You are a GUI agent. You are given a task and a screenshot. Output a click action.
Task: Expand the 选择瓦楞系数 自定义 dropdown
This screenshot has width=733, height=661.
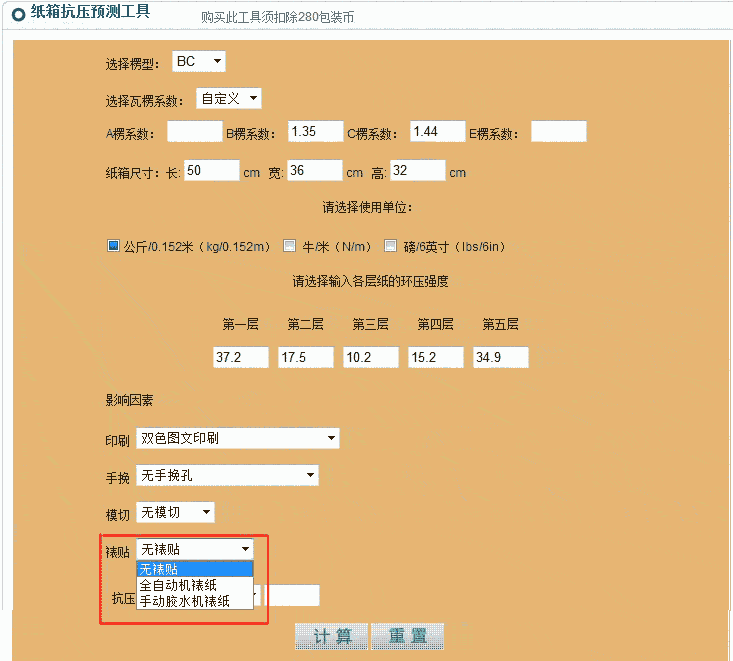pos(229,98)
